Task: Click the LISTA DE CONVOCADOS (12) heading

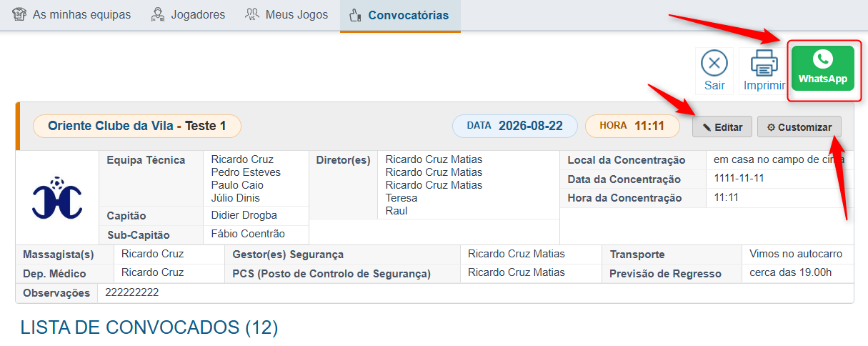Action: click(x=149, y=327)
